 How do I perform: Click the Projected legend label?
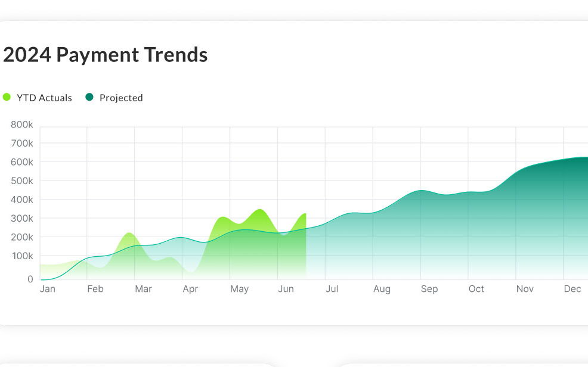click(121, 98)
